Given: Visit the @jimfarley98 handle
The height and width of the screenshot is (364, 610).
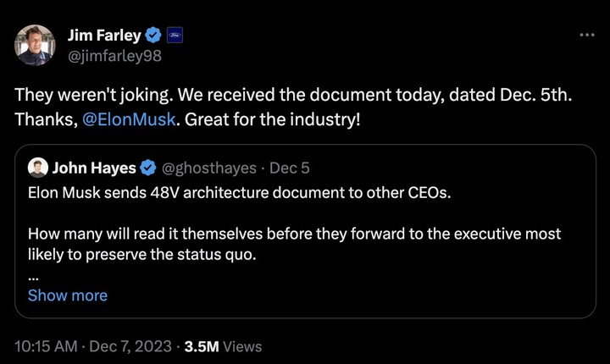Looking at the screenshot, I should tap(114, 56).
